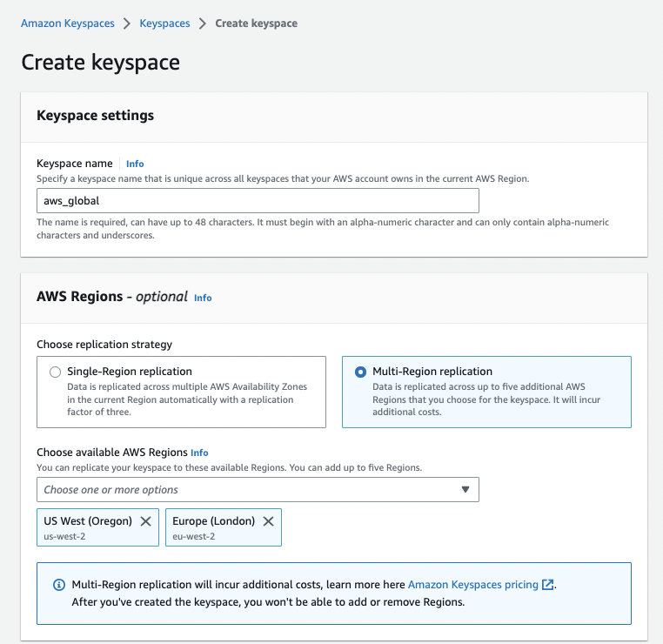This screenshot has height=644, width=663.
Task: Click the US West (Oregon) region chip label
Action: pyautogui.click(x=88, y=521)
